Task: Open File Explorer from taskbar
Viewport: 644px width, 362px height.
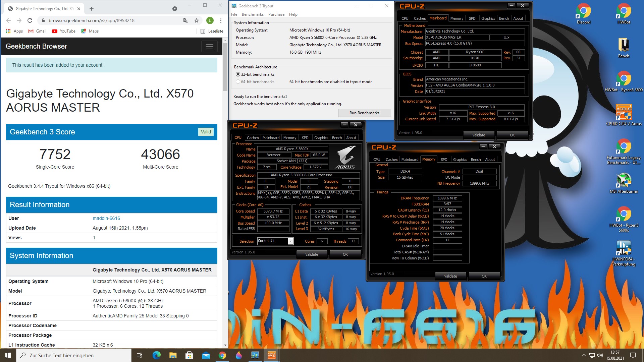Action: tap(173, 355)
